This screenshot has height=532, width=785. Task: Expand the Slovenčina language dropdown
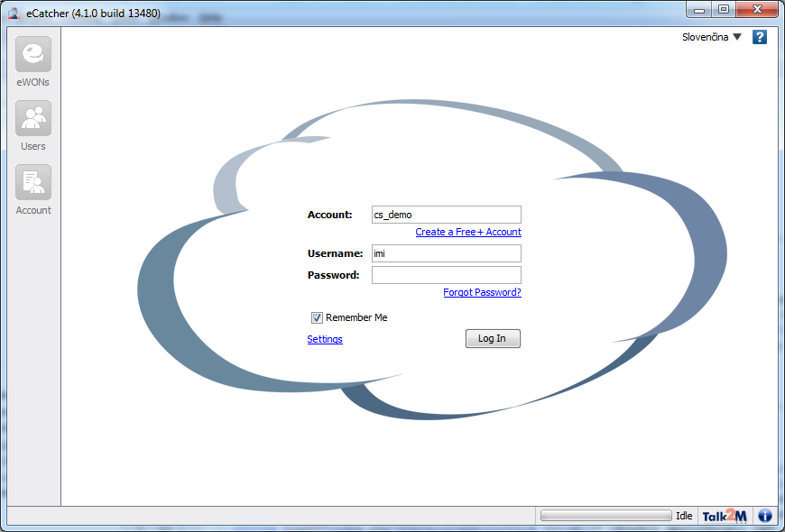click(711, 37)
